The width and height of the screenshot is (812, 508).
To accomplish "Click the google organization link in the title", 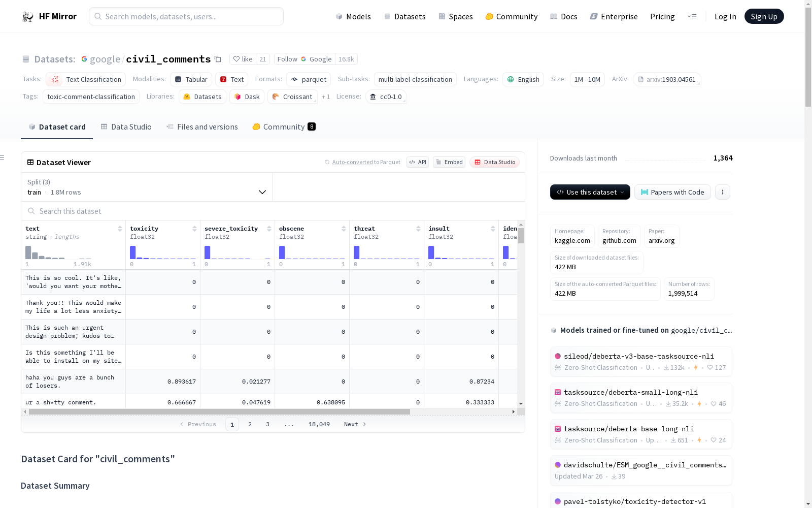I will pos(105,59).
